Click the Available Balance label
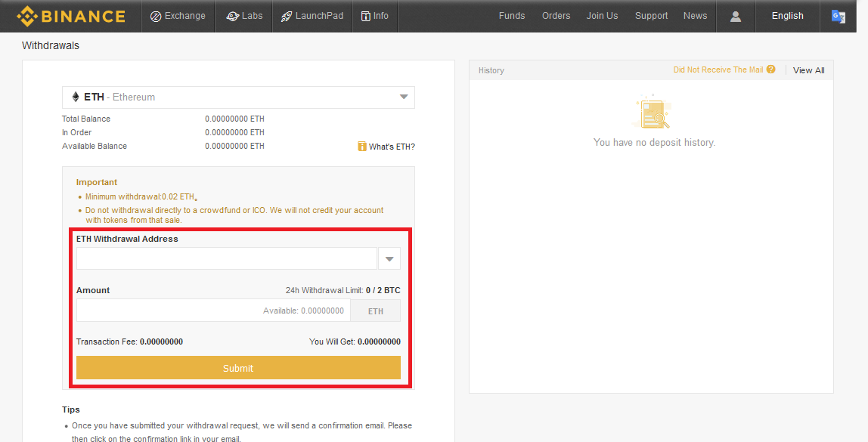This screenshot has height=442, width=868. coord(95,146)
